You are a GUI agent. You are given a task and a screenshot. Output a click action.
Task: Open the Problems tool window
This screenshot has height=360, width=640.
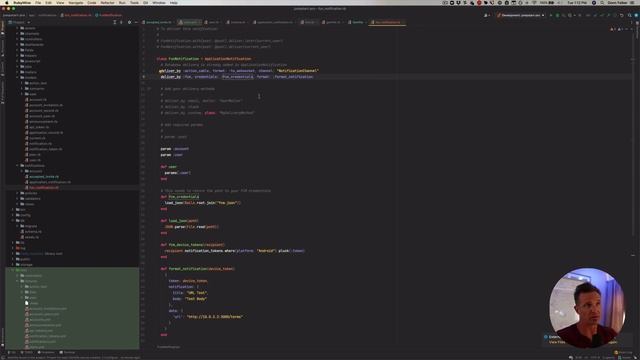tap(46, 352)
